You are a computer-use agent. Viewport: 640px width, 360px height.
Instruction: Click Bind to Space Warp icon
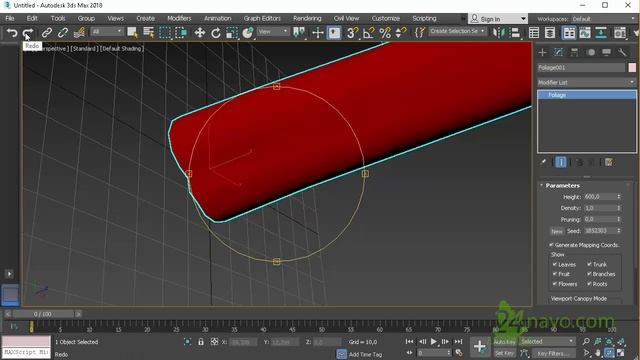click(79, 33)
